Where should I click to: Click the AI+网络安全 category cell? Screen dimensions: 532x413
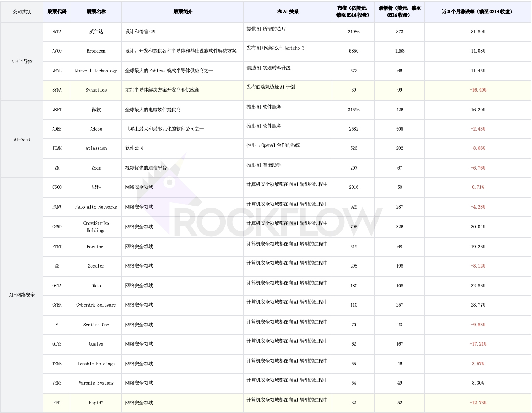tap(22, 295)
